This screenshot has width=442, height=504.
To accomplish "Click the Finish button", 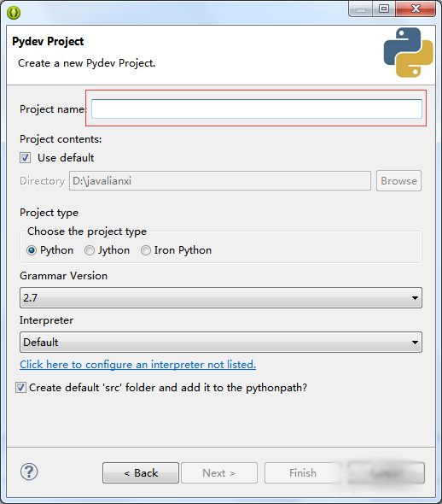I will [x=303, y=473].
